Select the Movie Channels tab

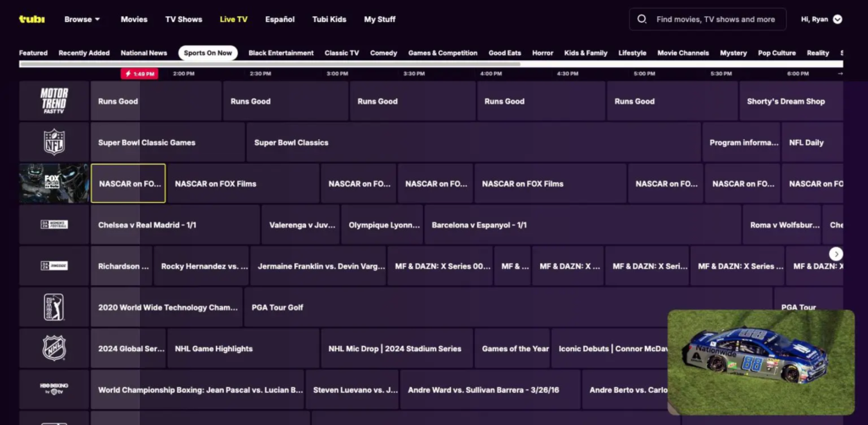(683, 53)
